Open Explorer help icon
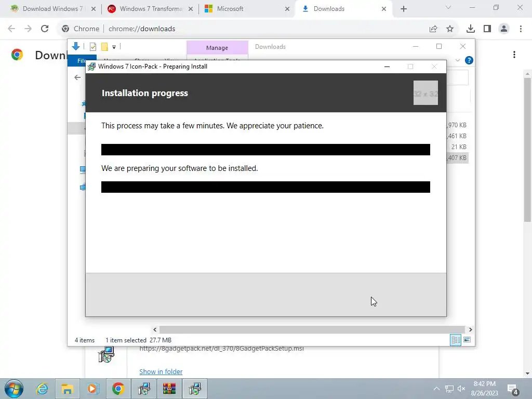The image size is (532, 399). click(469, 60)
